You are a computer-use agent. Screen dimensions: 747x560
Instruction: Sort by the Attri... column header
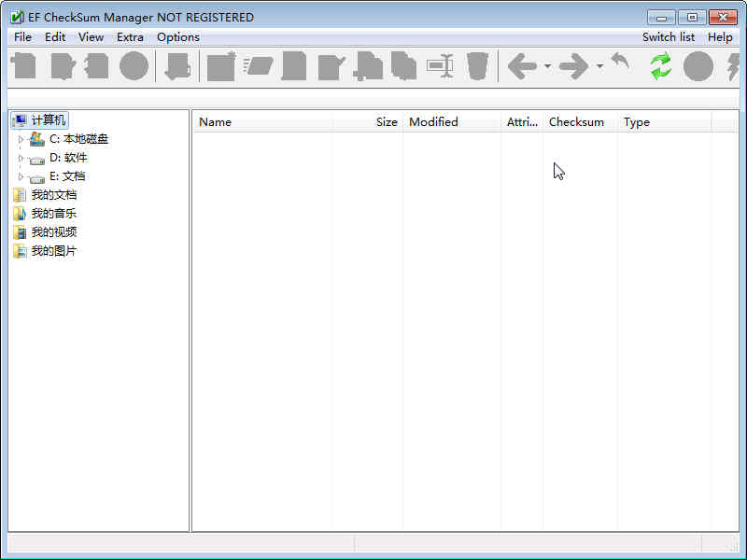tap(522, 122)
